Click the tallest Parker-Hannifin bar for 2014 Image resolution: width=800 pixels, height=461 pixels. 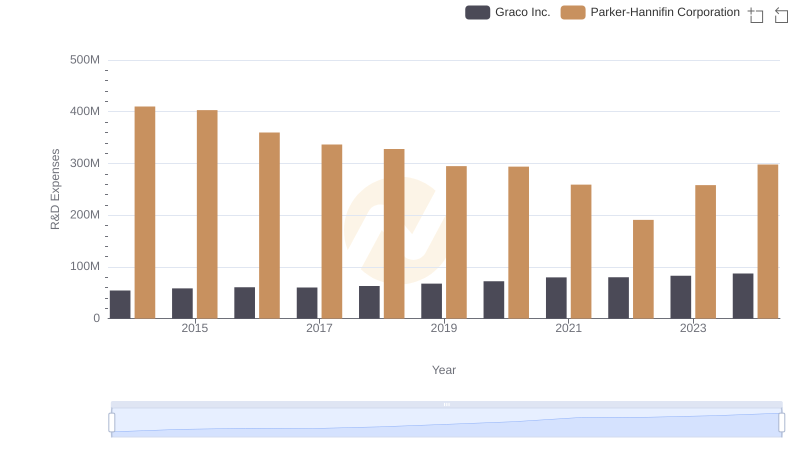click(145, 213)
